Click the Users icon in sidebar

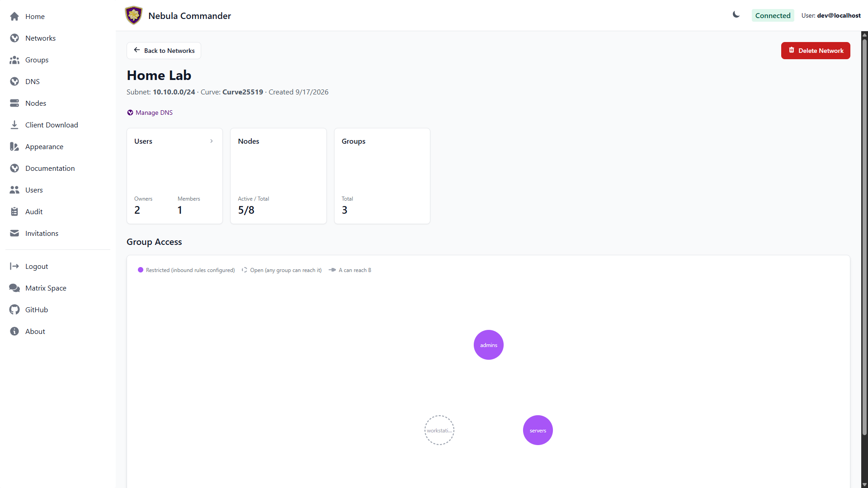click(x=14, y=190)
